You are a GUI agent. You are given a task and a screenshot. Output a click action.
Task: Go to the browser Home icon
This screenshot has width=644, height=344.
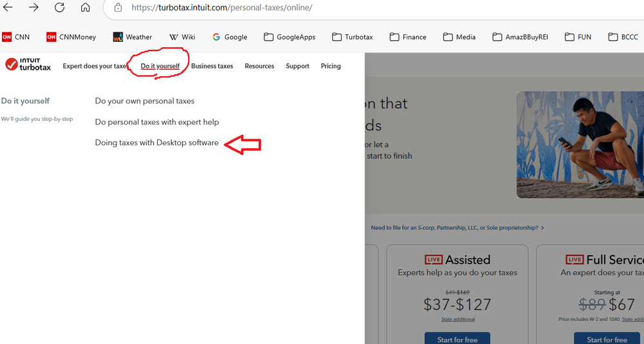(86, 7)
